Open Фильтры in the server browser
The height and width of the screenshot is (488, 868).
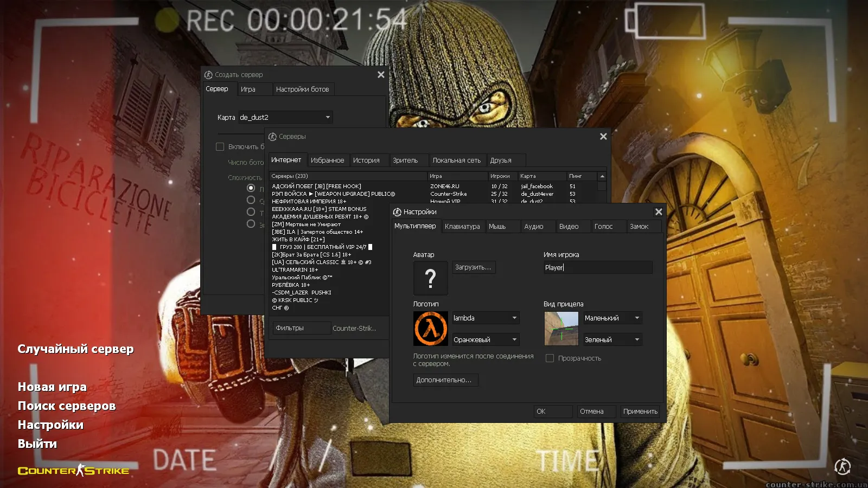click(x=301, y=328)
